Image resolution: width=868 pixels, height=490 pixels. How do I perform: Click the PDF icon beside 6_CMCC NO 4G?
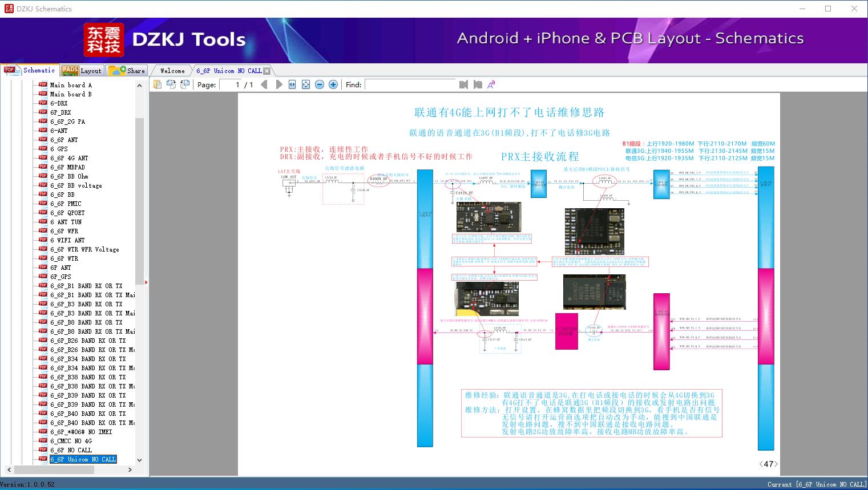tap(43, 440)
